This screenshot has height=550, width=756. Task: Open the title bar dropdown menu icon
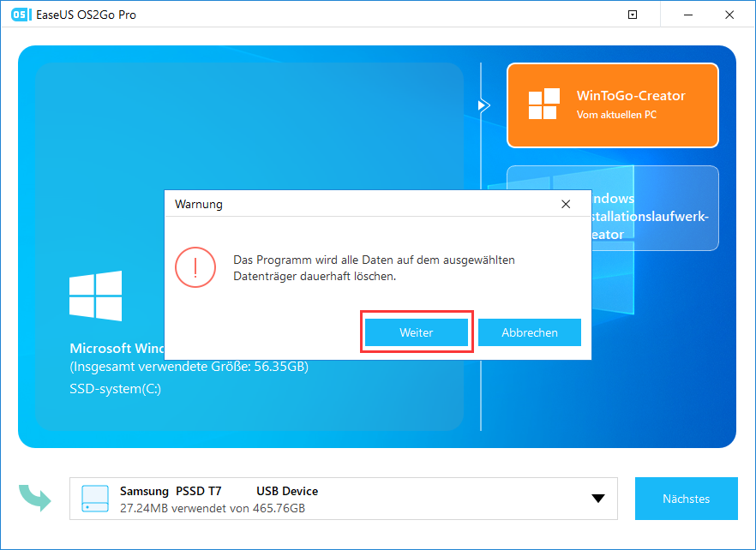click(x=633, y=15)
